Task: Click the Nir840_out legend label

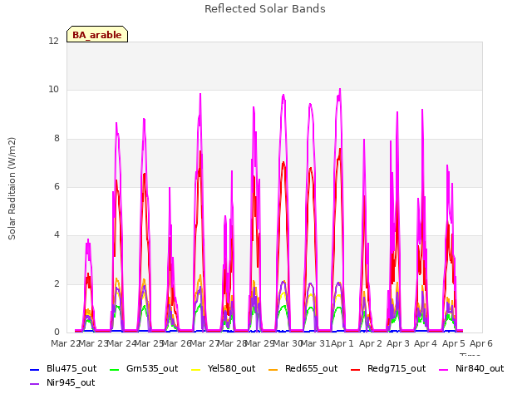Action: (x=480, y=368)
